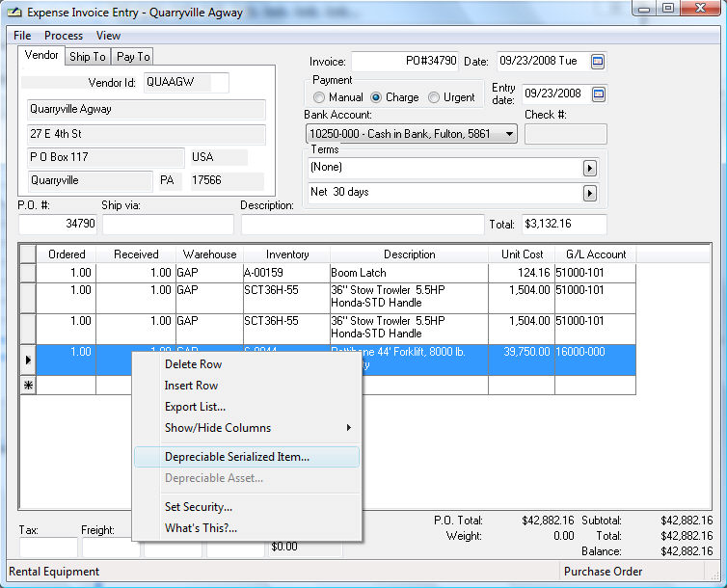Screen dimensions: 727x588
Task: Click the current row arrow indicator
Action: [27, 360]
